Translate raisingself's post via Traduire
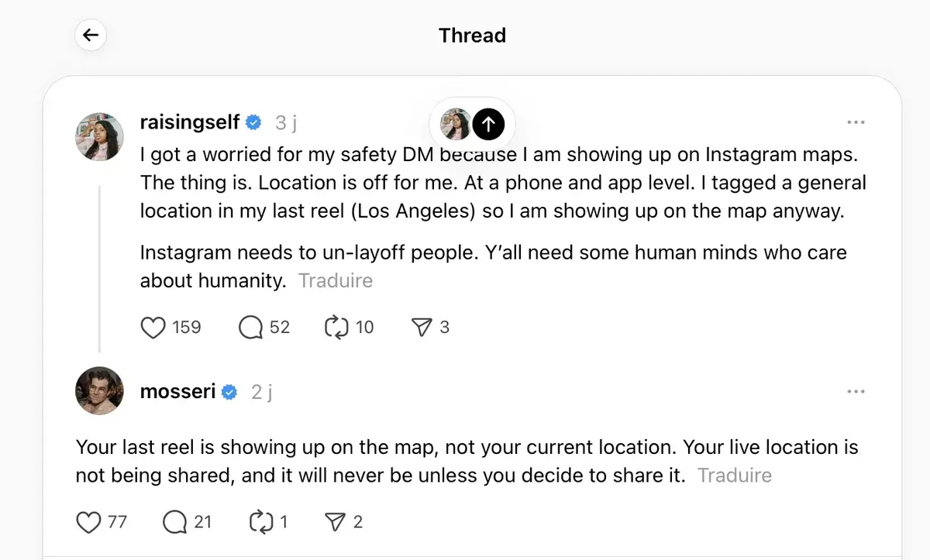The height and width of the screenshot is (560, 930). [336, 280]
